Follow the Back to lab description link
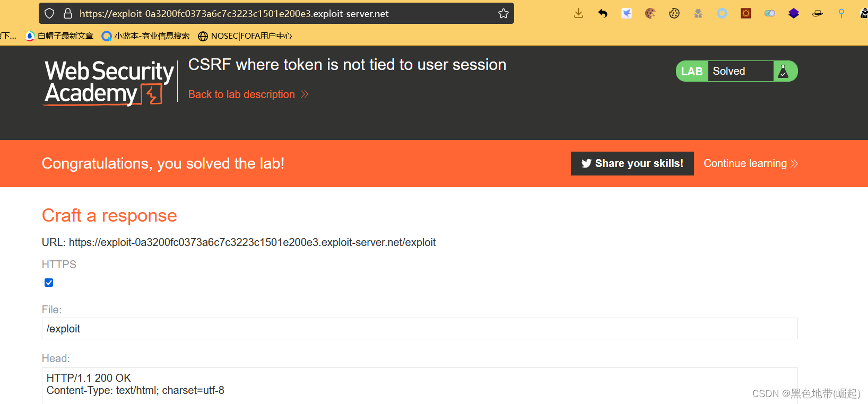 (241, 94)
